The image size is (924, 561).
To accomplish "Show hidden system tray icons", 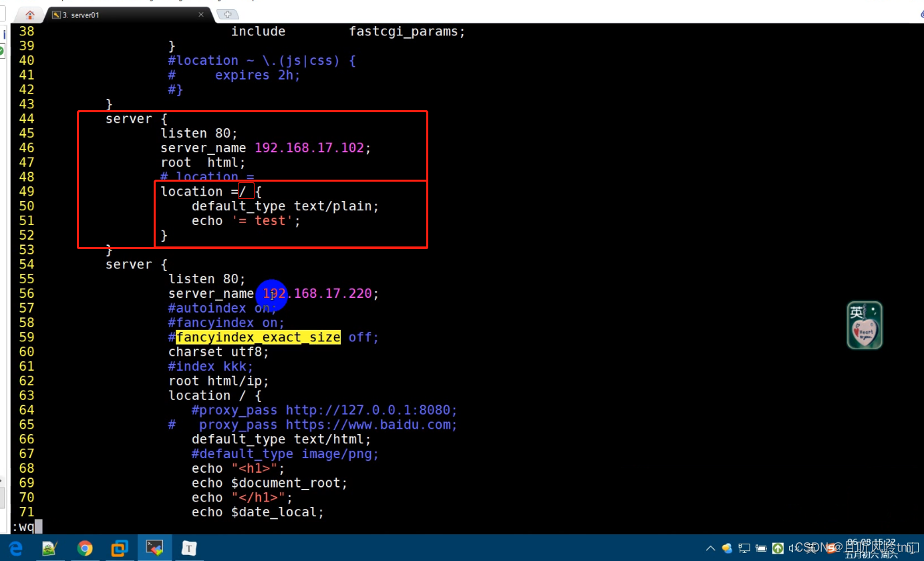I will tap(710, 548).
